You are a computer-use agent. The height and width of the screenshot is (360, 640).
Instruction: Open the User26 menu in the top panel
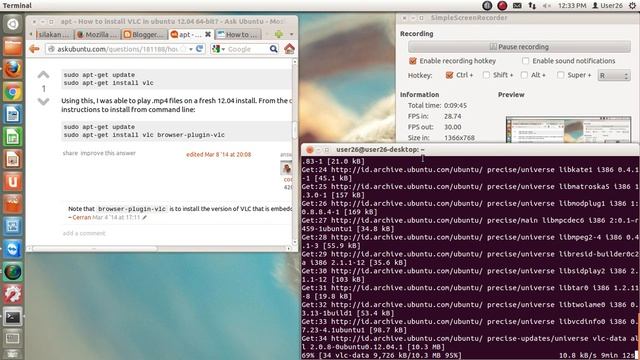point(607,5)
